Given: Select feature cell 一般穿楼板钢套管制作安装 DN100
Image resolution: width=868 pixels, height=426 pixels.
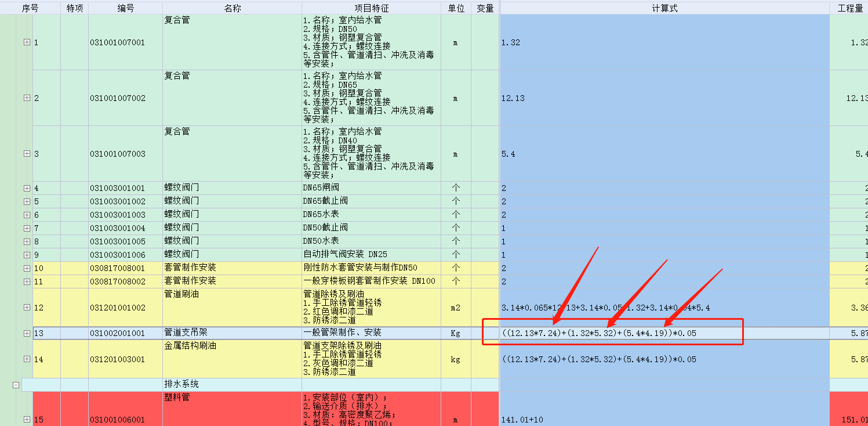Looking at the screenshot, I should click(371, 281).
